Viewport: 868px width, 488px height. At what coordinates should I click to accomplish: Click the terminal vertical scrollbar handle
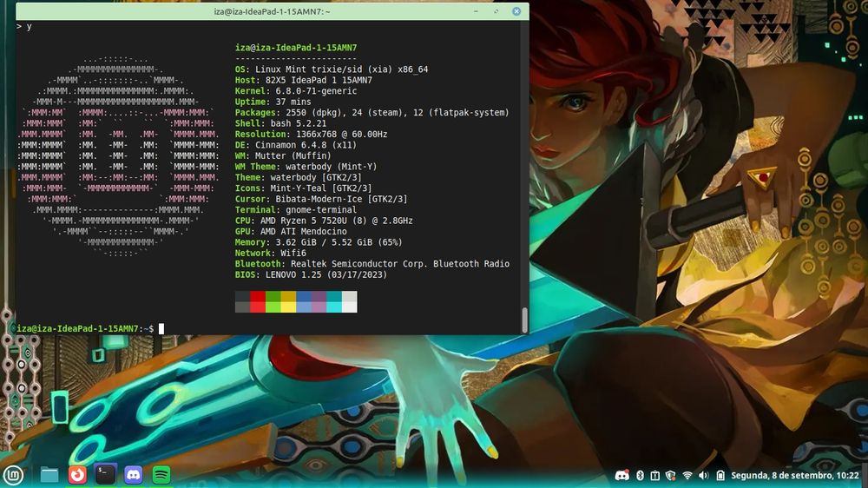pyautogui.click(x=525, y=320)
